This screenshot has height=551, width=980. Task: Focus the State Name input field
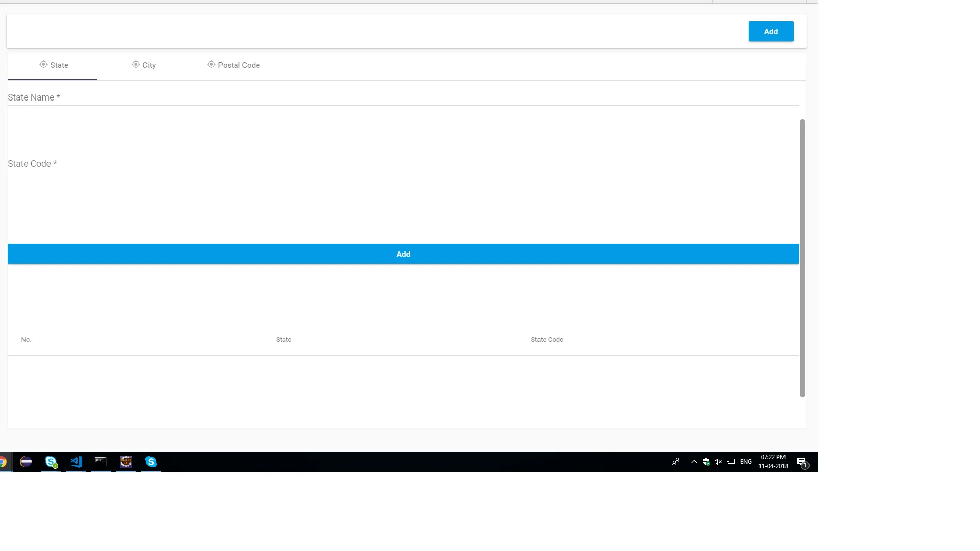[x=403, y=97]
